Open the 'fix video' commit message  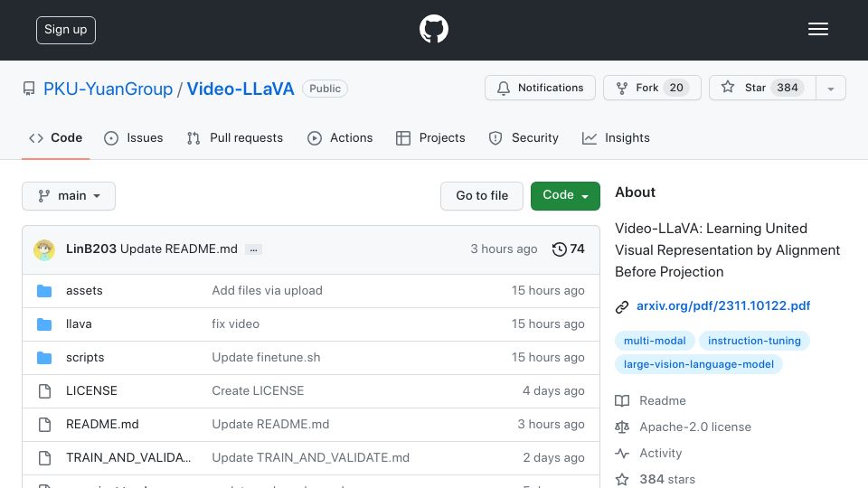point(235,324)
